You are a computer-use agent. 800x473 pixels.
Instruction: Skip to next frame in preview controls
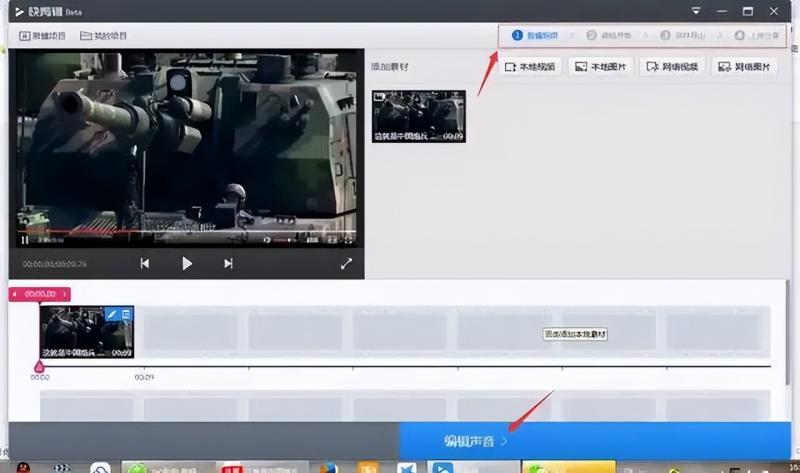[x=228, y=264]
